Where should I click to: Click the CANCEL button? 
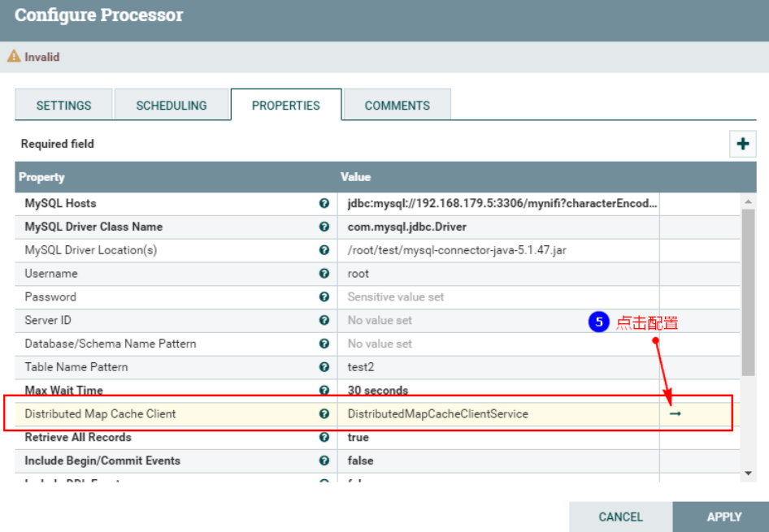click(x=621, y=517)
